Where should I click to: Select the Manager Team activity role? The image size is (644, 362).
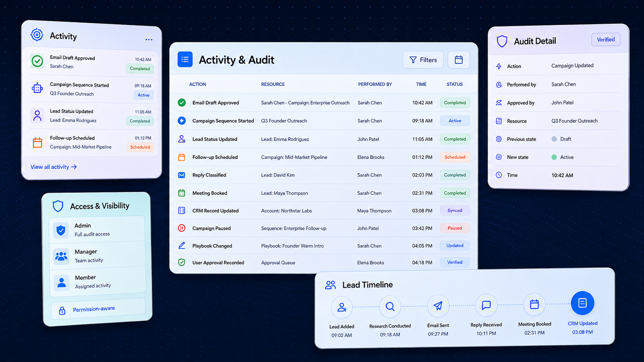(x=97, y=255)
